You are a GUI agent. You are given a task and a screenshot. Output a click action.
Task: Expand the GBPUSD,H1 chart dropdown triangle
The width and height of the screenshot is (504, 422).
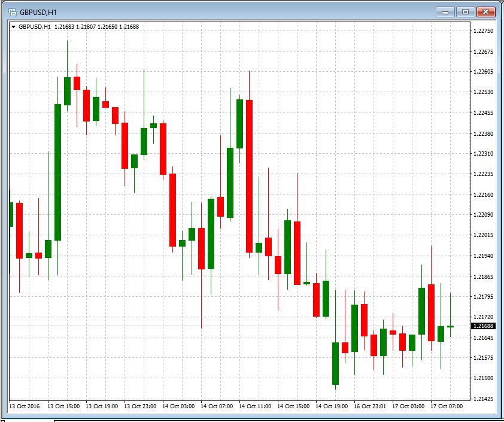[x=13, y=27]
